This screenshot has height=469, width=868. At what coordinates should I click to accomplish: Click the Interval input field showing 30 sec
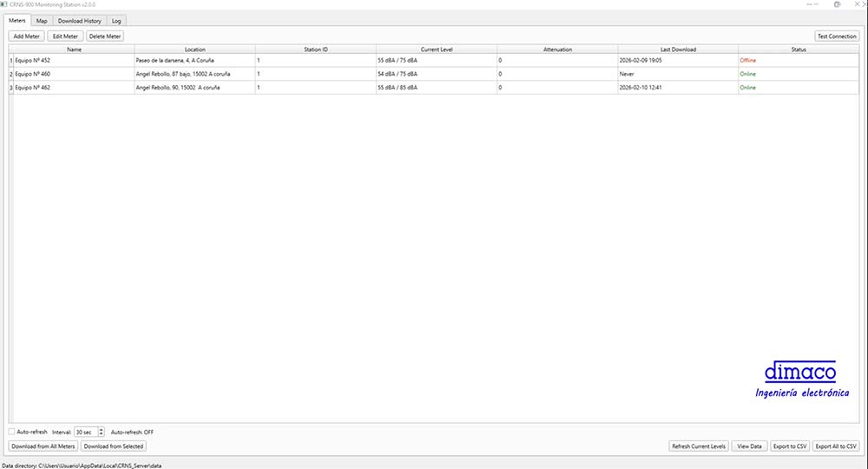pyautogui.click(x=85, y=432)
